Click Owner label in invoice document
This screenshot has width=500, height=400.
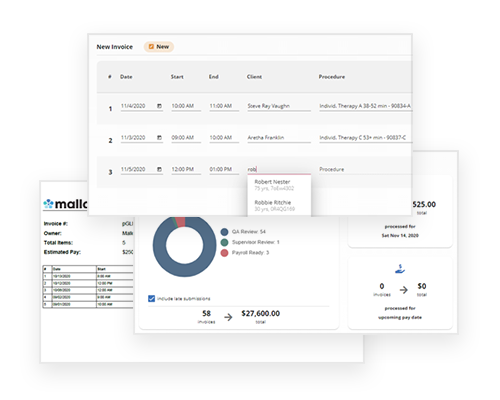(53, 233)
